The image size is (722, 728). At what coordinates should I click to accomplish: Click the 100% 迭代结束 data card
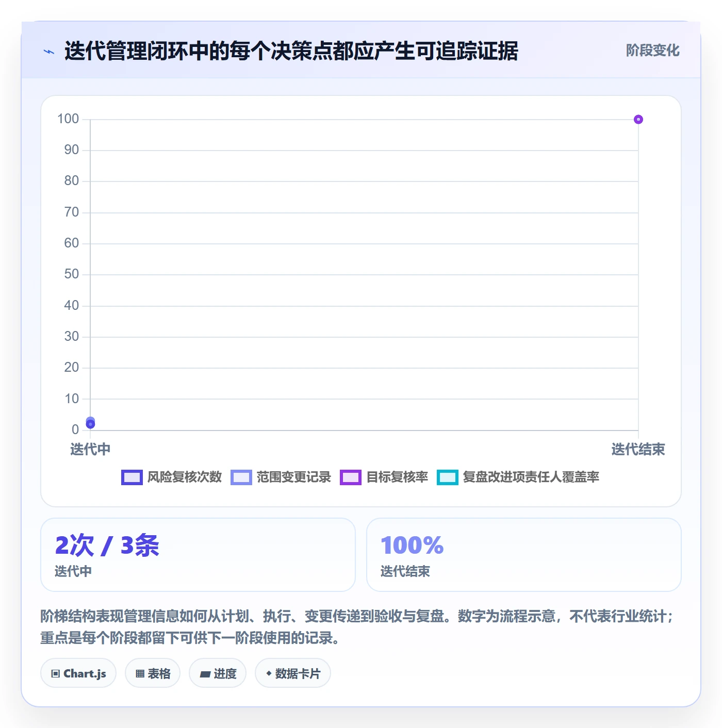(x=524, y=555)
